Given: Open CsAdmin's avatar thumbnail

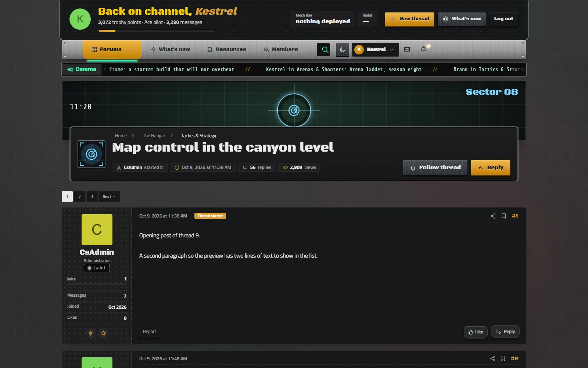Looking at the screenshot, I should (97, 230).
